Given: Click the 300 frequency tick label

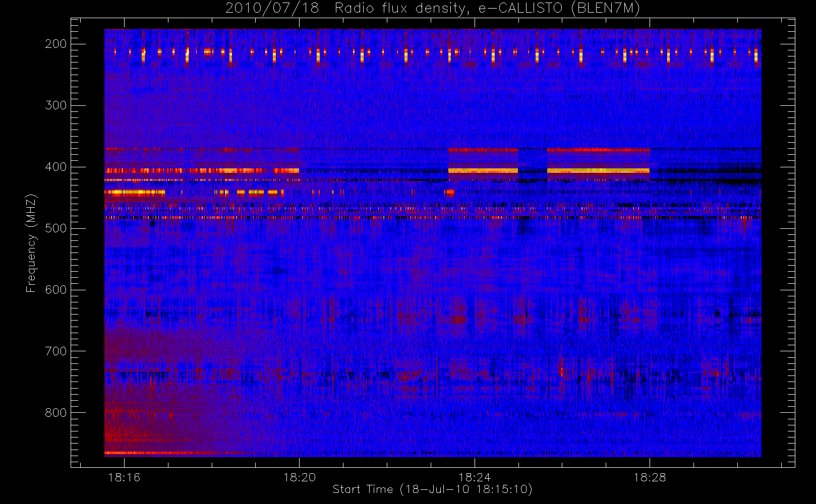Looking at the screenshot, I should click(x=56, y=105).
